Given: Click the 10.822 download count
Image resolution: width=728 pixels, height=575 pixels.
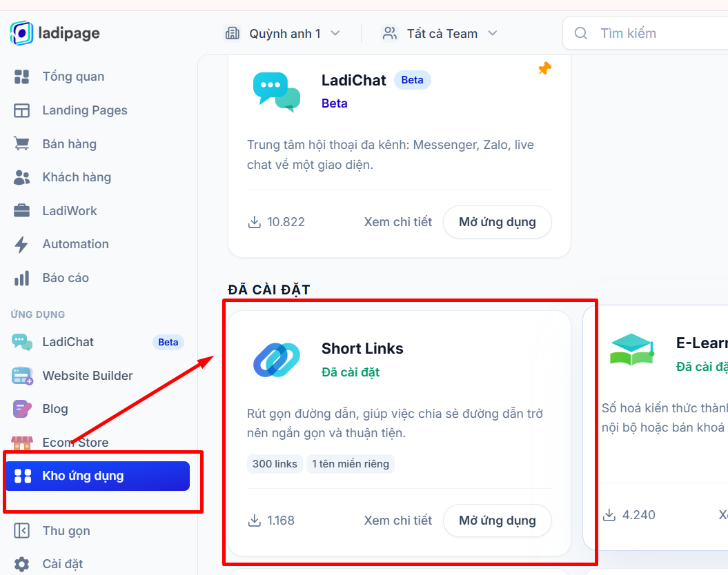Looking at the screenshot, I should 286,222.
